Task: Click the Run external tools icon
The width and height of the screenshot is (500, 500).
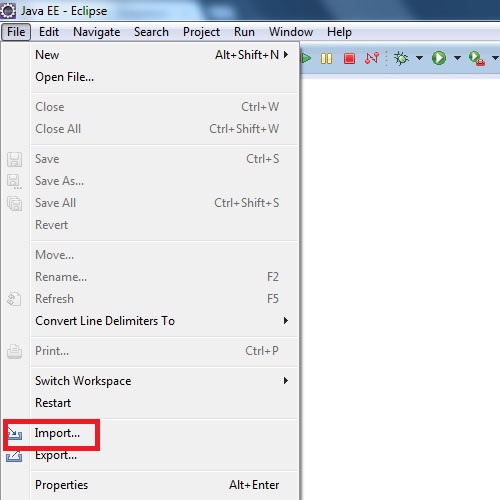Action: (477, 58)
